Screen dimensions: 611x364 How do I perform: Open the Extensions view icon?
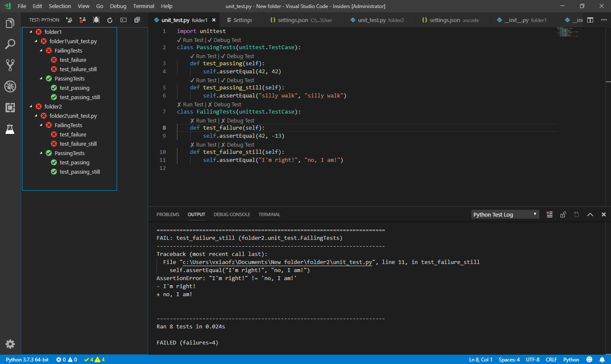click(x=10, y=108)
